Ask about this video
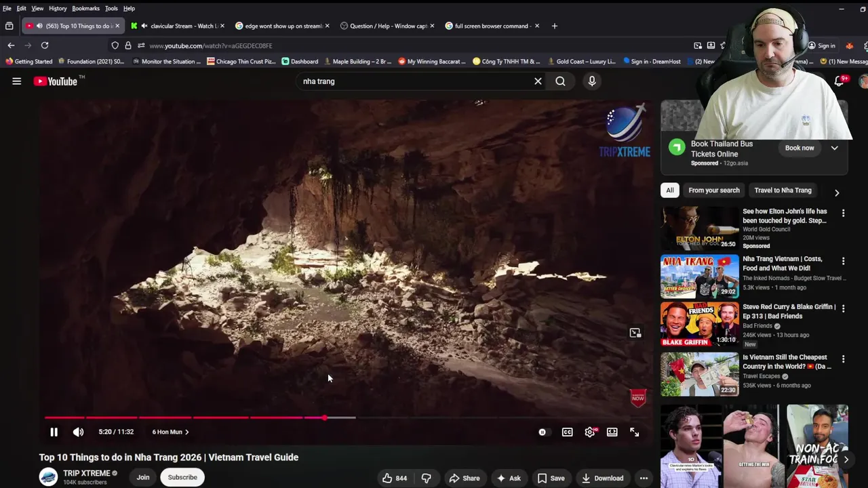868x488 pixels. coord(509,479)
